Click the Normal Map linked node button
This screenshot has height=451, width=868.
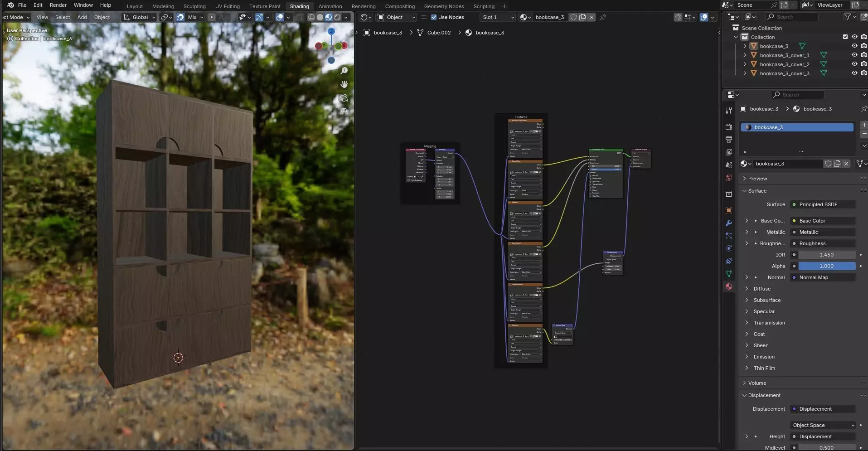pyautogui.click(x=823, y=277)
